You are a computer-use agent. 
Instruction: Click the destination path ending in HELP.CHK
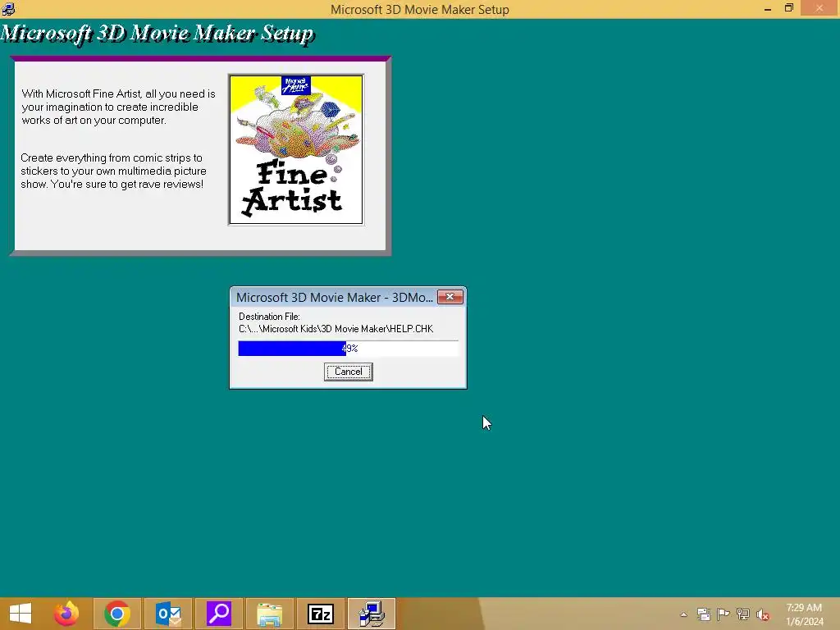pyautogui.click(x=336, y=329)
